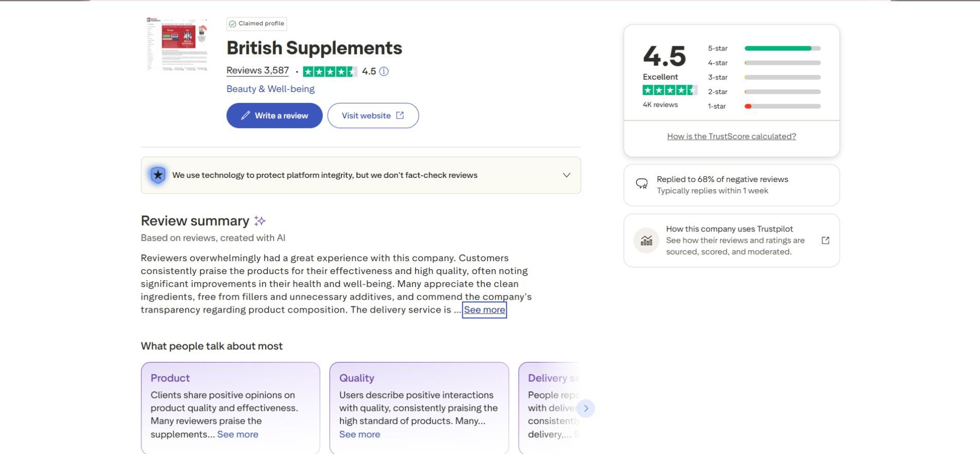The height and width of the screenshot is (454, 980).
Task: Click the info icon next to 4.5 rating
Action: (x=384, y=71)
